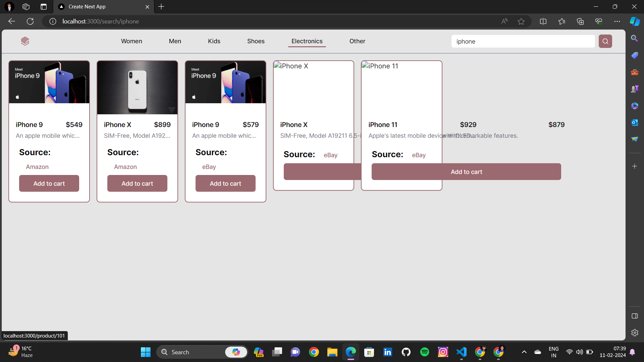644x362 pixels.
Task: Add this page to favorites
Action: coord(521,21)
